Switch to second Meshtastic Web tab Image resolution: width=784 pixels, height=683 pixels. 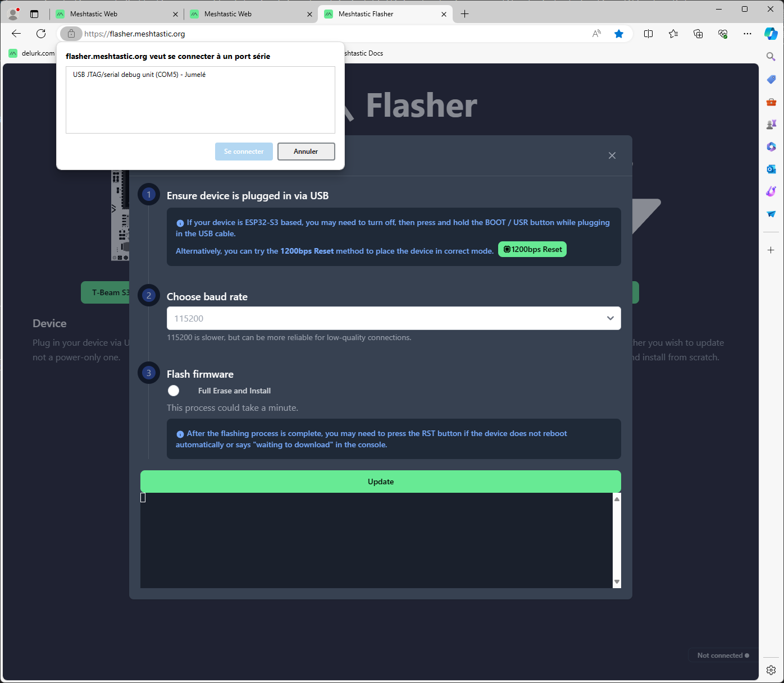(x=251, y=14)
